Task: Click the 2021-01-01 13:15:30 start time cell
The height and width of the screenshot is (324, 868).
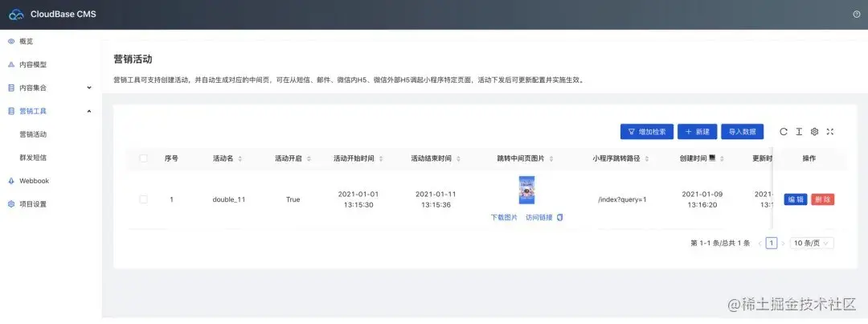Action: pyautogui.click(x=358, y=199)
